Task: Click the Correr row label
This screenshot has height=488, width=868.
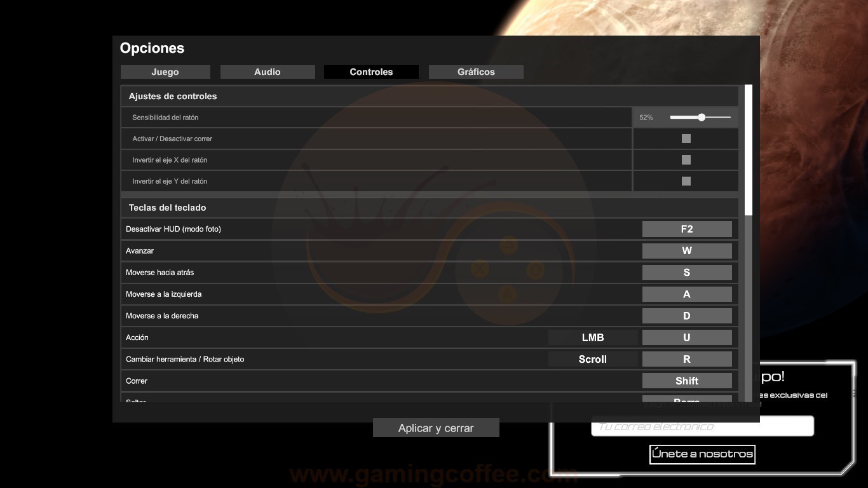Action: [137, 381]
